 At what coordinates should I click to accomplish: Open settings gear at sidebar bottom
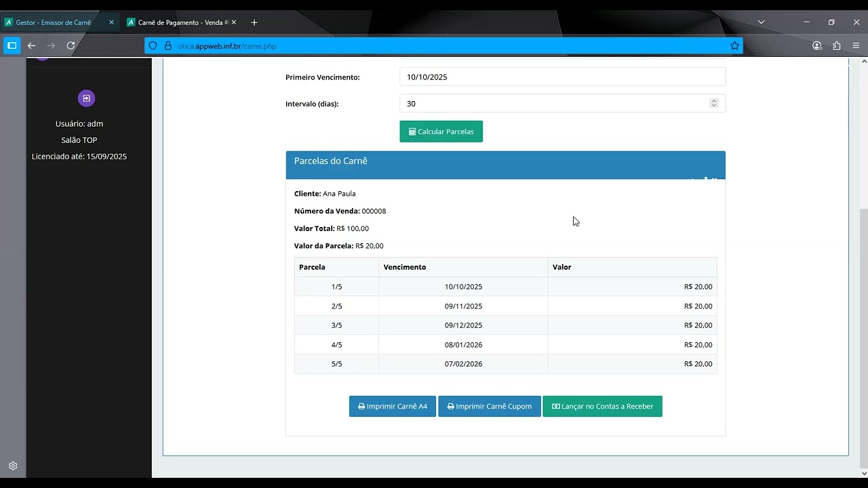13,466
